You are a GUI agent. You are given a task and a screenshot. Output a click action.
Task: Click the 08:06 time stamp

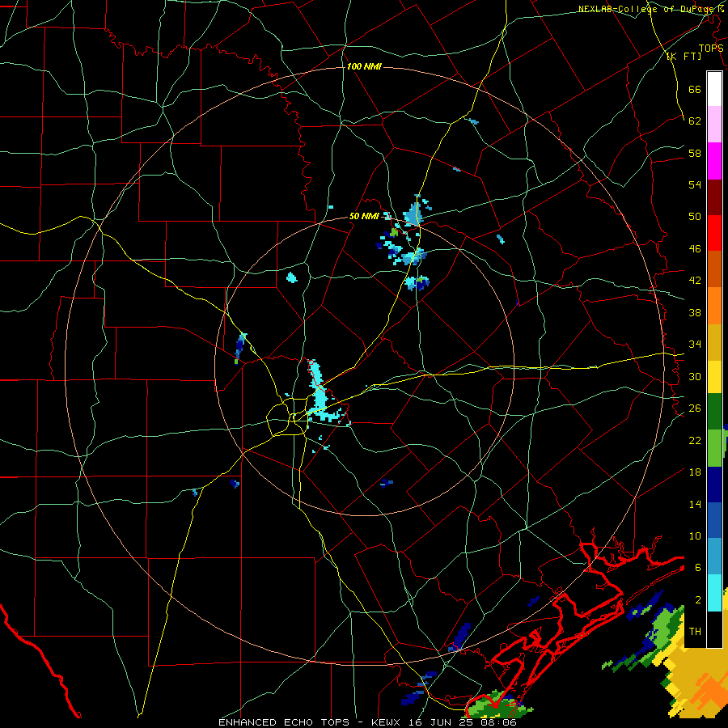point(499,722)
